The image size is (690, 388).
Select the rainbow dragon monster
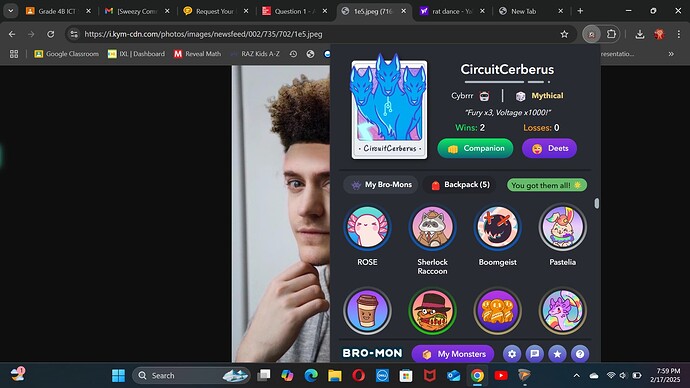[562, 311]
